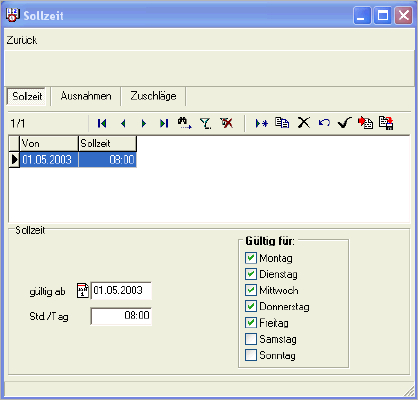Screen dimensions: 418x400
Task: Maximize the Sollzeit window
Action: click(383, 16)
